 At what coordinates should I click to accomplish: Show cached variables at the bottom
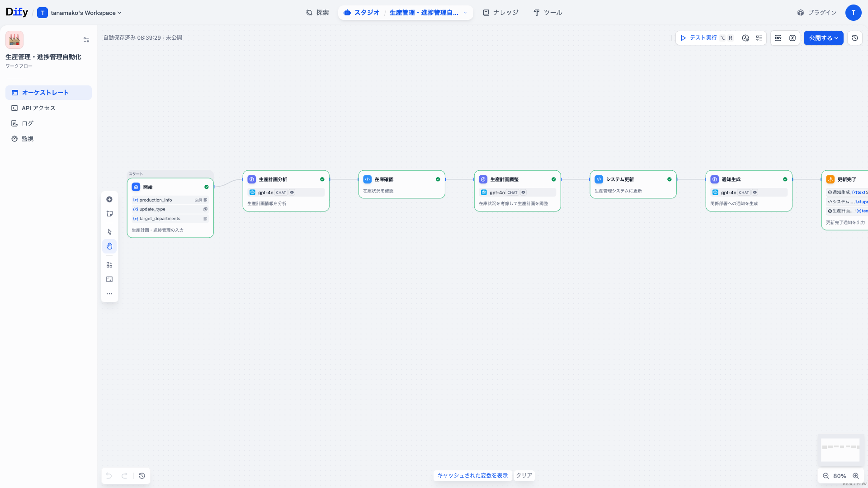pos(472,475)
